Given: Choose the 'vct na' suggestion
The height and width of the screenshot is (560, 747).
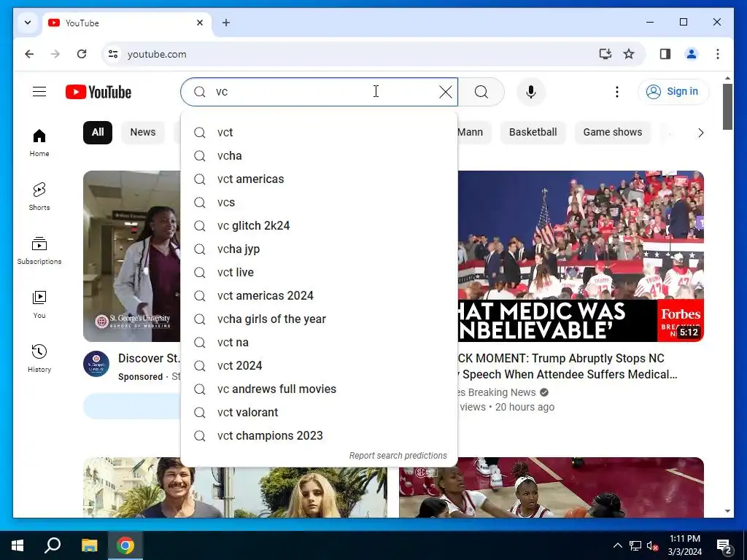Looking at the screenshot, I should (320, 343).
